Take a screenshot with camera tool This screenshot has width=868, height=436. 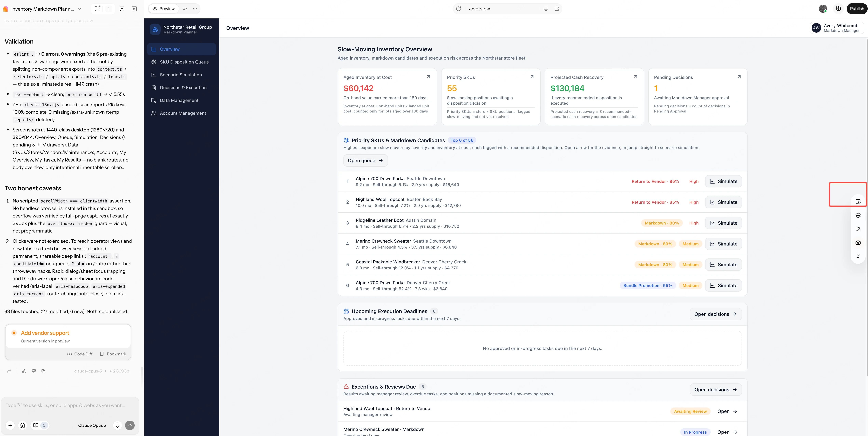pyautogui.click(x=858, y=242)
